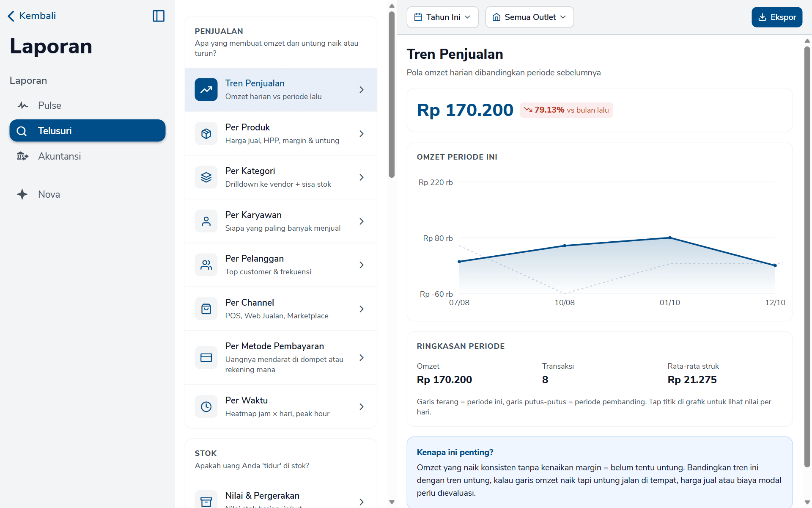812x508 pixels.
Task: Open Per Metode Pembayaran report row
Action: pos(281,358)
